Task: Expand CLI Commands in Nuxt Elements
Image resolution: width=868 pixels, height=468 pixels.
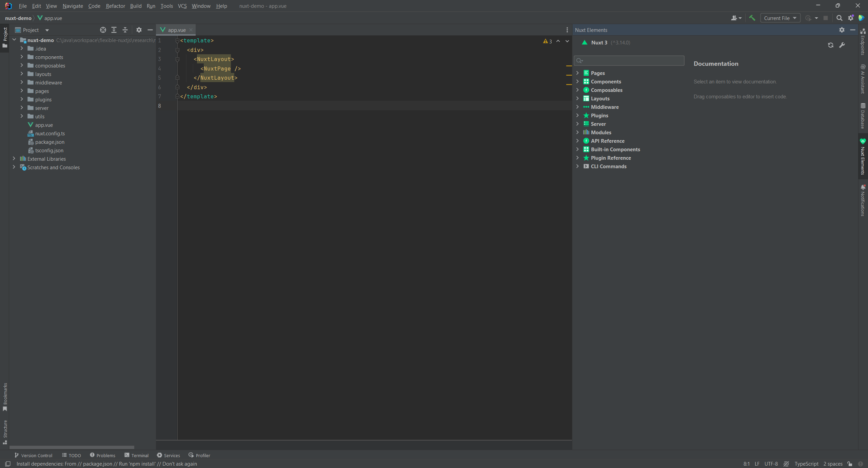Action: coord(577,166)
